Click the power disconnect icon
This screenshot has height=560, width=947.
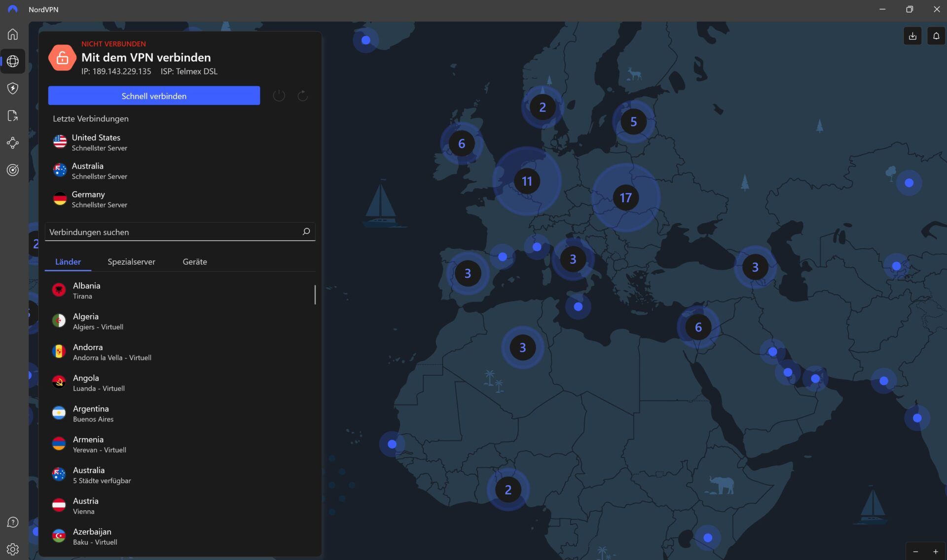point(279,96)
